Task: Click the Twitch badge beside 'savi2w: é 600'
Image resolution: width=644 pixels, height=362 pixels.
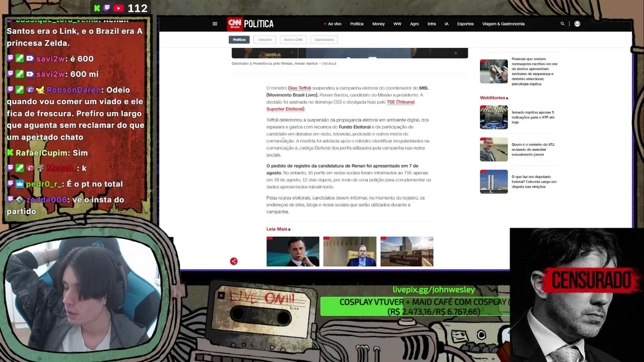Action: click(10, 59)
